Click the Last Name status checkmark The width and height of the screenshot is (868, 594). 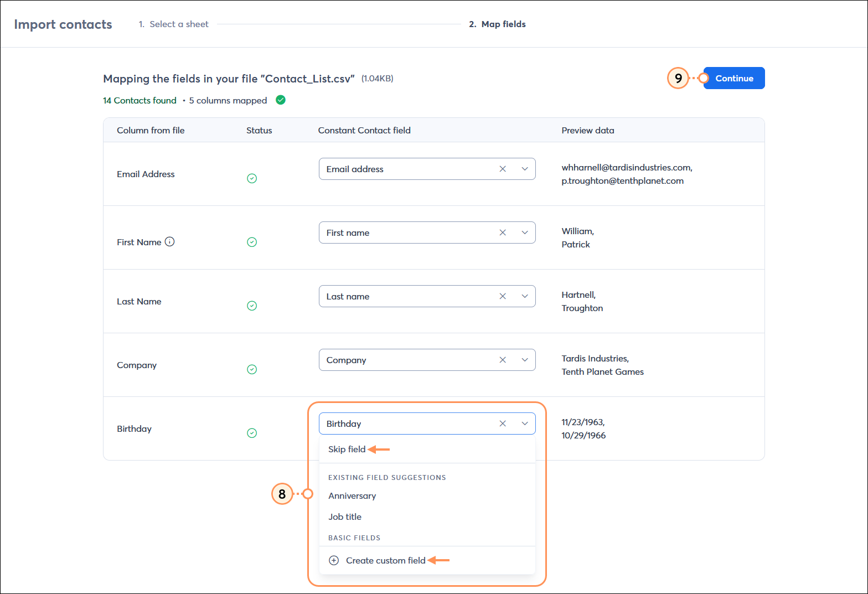[x=252, y=306]
